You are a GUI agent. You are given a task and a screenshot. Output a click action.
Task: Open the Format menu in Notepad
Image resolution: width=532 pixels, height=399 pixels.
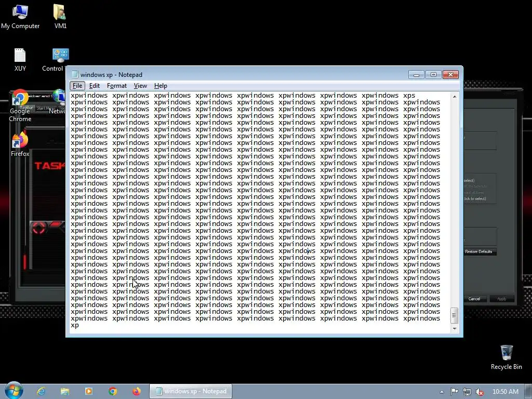pyautogui.click(x=117, y=86)
